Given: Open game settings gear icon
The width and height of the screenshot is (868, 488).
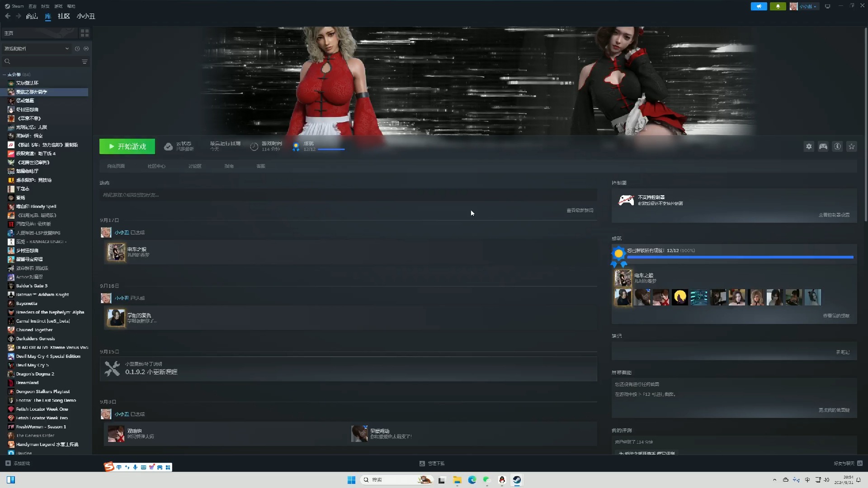Looking at the screenshot, I should [809, 146].
